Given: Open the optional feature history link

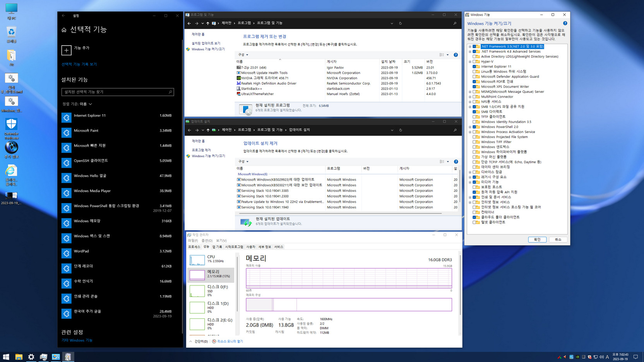Looking at the screenshot, I should (79, 64).
